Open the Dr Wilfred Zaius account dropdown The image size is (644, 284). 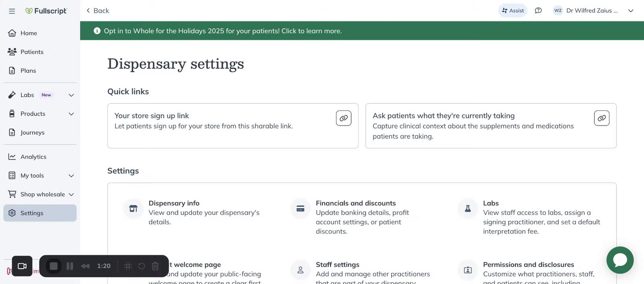[631, 11]
